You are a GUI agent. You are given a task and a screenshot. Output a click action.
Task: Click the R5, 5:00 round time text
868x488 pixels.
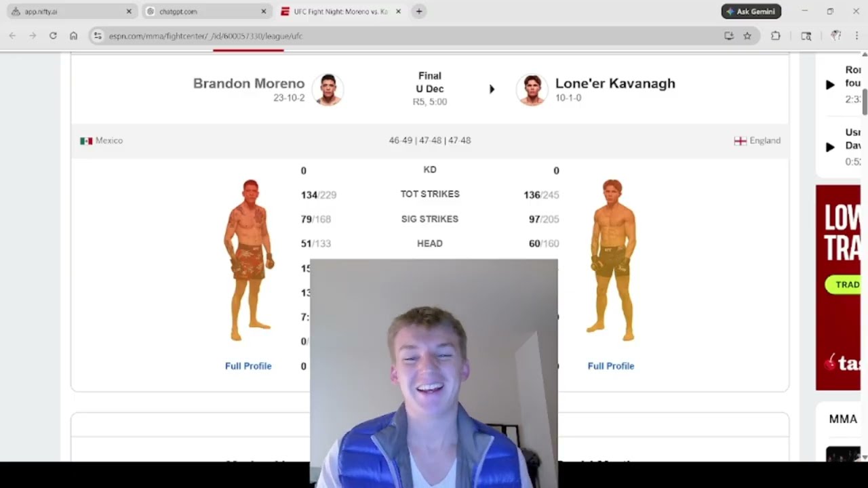[430, 102]
